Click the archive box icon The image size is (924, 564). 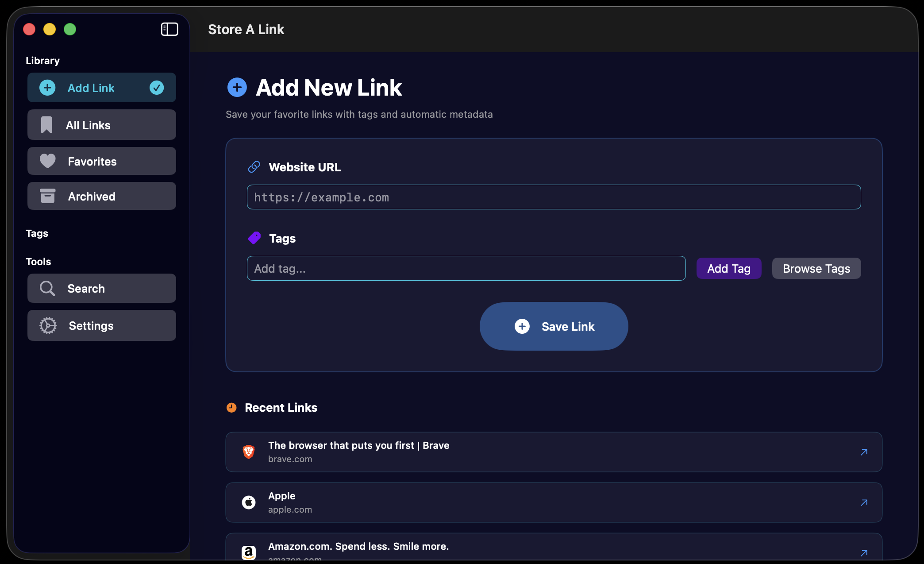[x=48, y=196]
